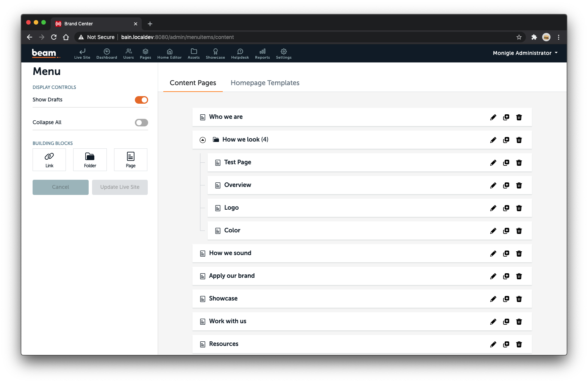Duplicate the Color page

(506, 231)
